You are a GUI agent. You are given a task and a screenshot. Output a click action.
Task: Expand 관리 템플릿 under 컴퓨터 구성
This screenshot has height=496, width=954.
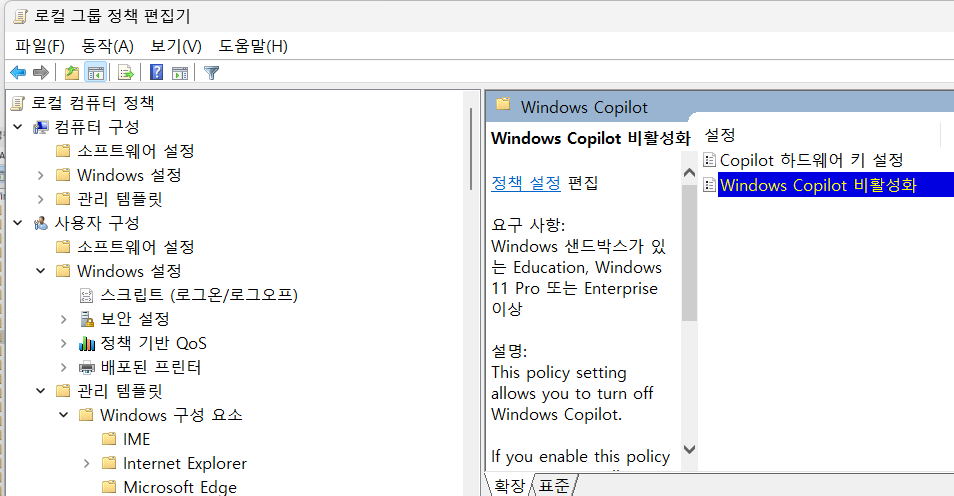point(41,199)
